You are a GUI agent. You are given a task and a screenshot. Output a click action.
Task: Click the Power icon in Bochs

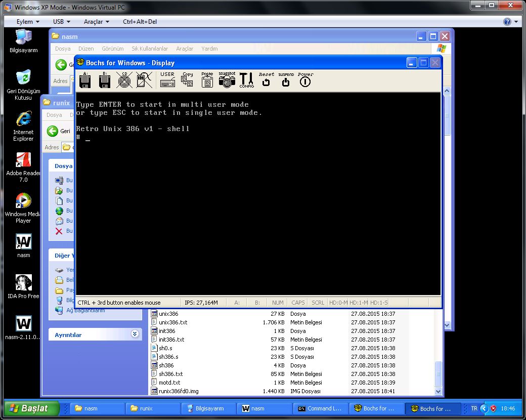[305, 80]
